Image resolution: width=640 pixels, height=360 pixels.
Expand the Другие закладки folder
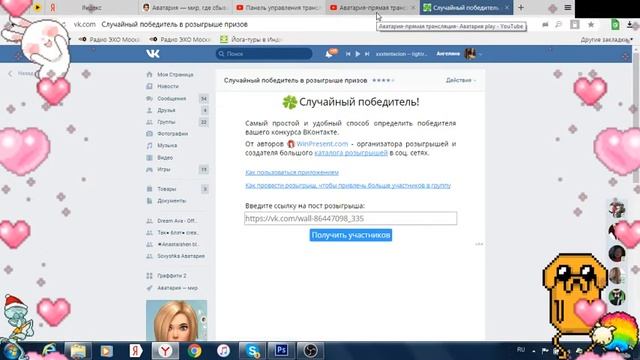tap(606, 40)
